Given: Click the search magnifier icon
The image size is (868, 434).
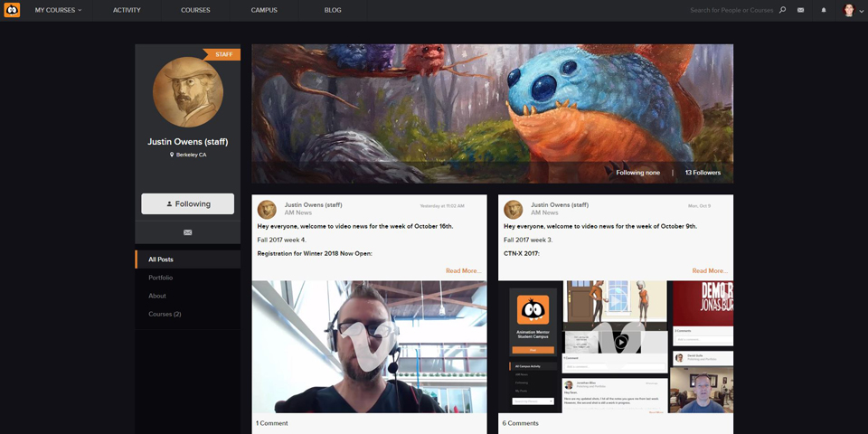Looking at the screenshot, I should (x=782, y=10).
